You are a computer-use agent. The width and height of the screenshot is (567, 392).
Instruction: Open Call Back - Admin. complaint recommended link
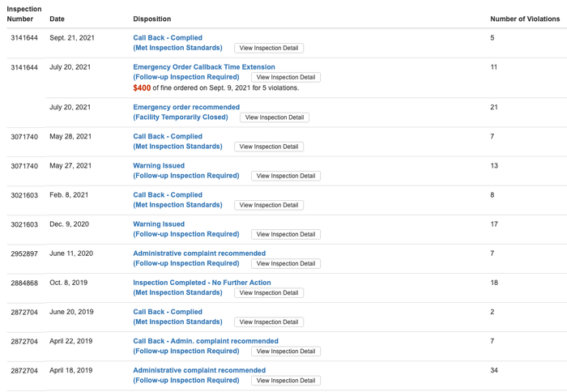206,341
